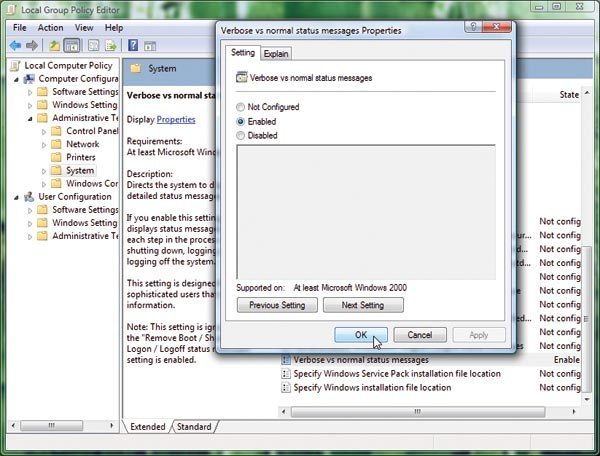This screenshot has width=600, height=456.
Task: Click the Up one level folder icon
Action: [54, 45]
